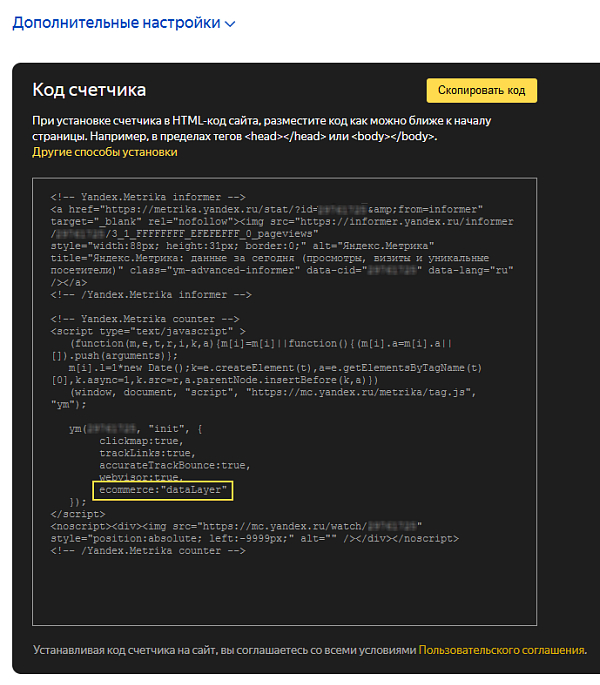600x685 pixels.
Task: Click the Скопировать код button
Action: (482, 90)
